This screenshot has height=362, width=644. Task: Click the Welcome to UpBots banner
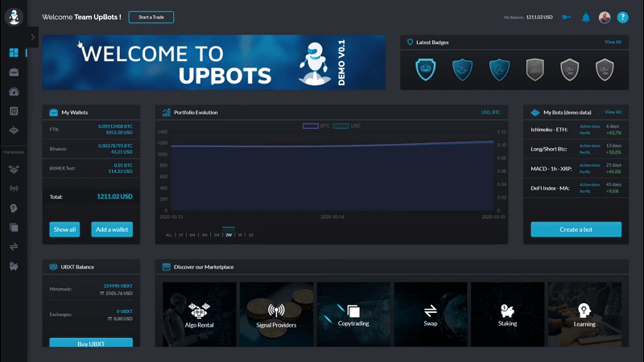click(x=213, y=63)
